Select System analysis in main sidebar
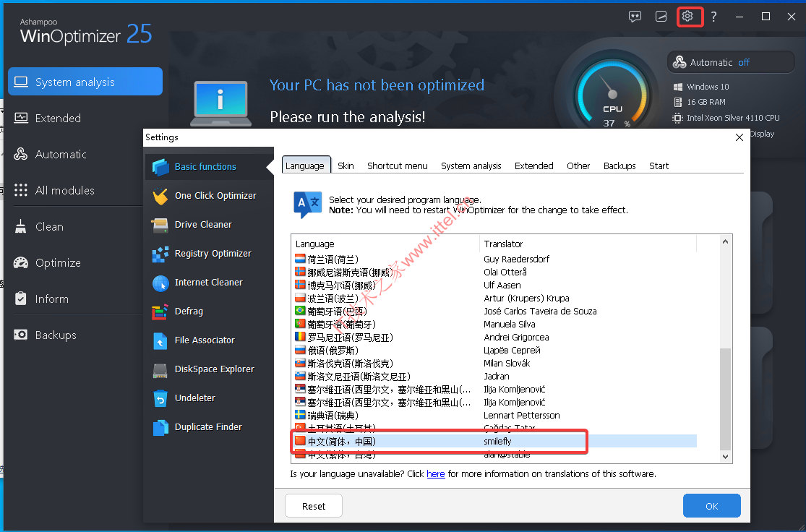 pos(85,81)
